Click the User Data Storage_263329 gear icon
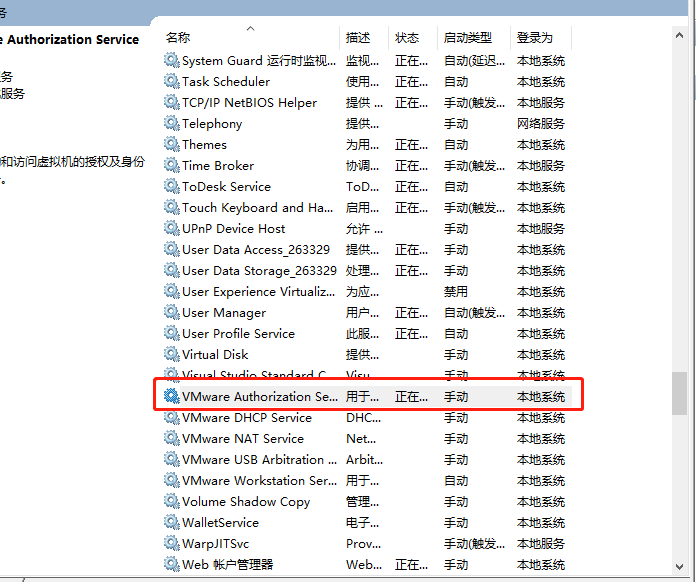 (171, 270)
